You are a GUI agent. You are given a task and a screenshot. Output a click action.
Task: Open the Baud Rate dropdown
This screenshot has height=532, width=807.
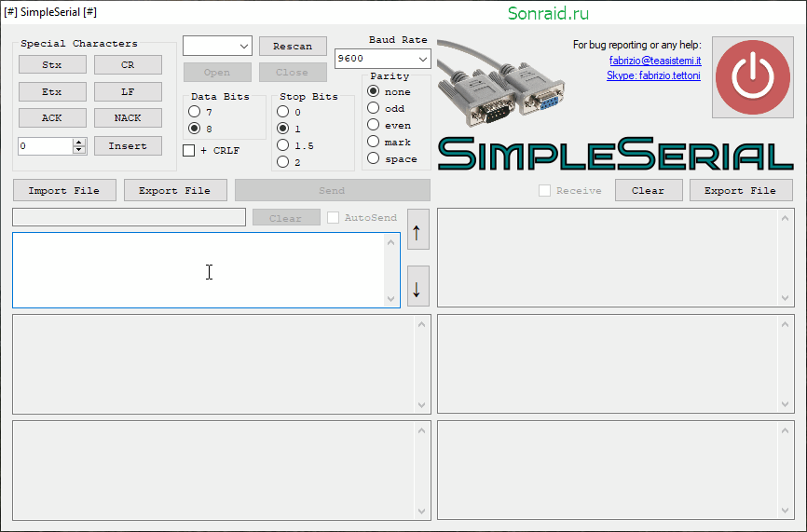coord(382,59)
